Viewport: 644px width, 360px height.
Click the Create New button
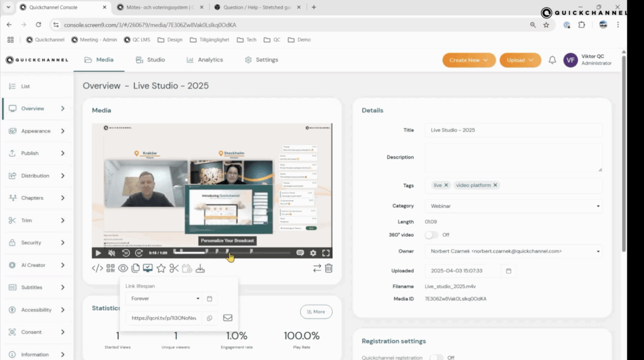[x=469, y=60]
